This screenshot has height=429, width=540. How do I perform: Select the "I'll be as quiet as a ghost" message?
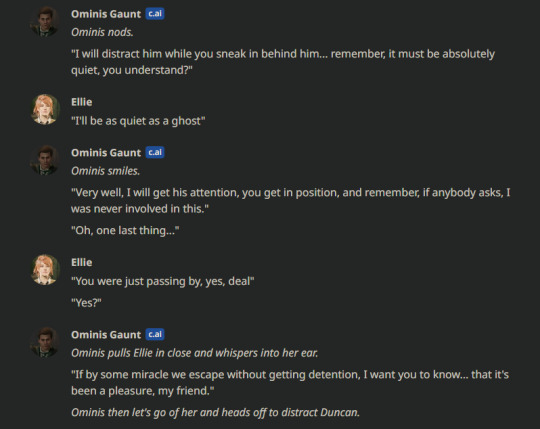pos(138,121)
